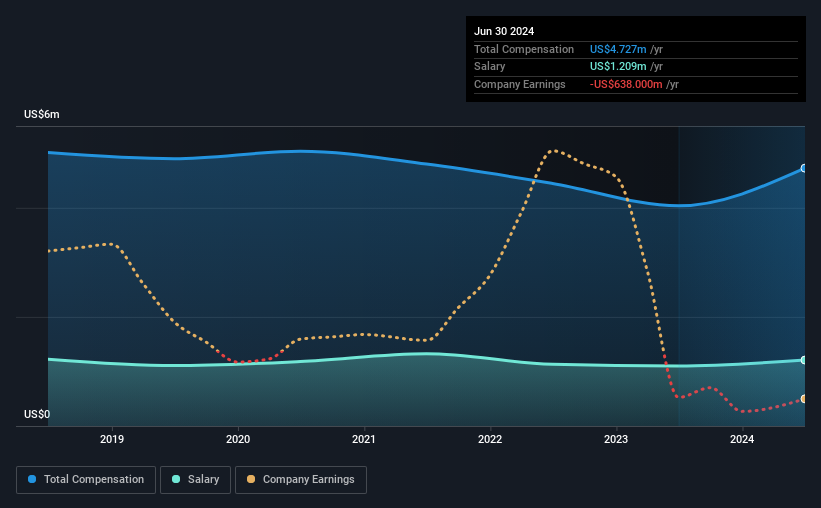Click the orange dot in Company Earnings legend
Image resolution: width=821 pixels, height=508 pixels.
click(x=251, y=479)
